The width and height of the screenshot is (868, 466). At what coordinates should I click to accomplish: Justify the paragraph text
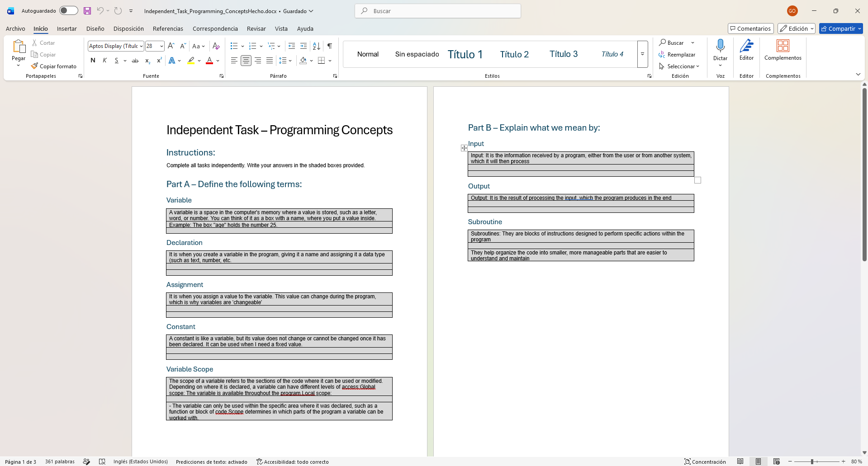[270, 61]
